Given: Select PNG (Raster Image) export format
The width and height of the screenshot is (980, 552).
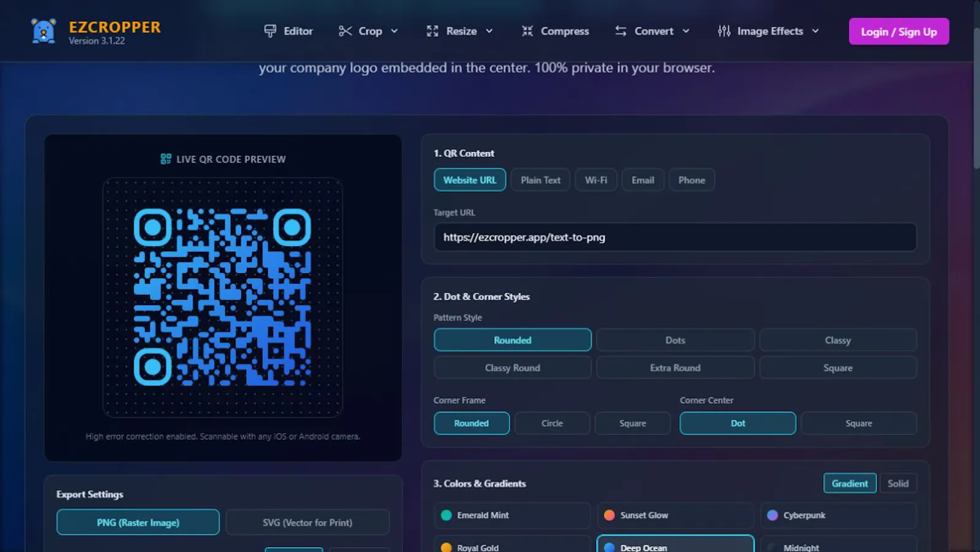Looking at the screenshot, I should 138,523.
